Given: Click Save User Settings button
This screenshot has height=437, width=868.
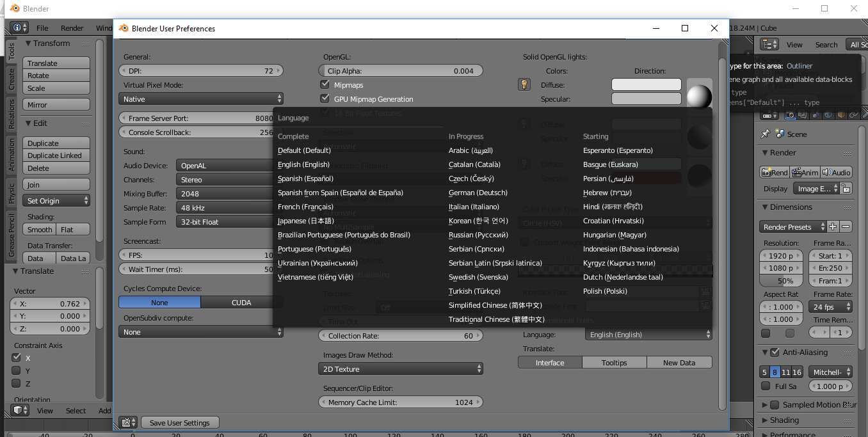Looking at the screenshot, I should point(179,422).
